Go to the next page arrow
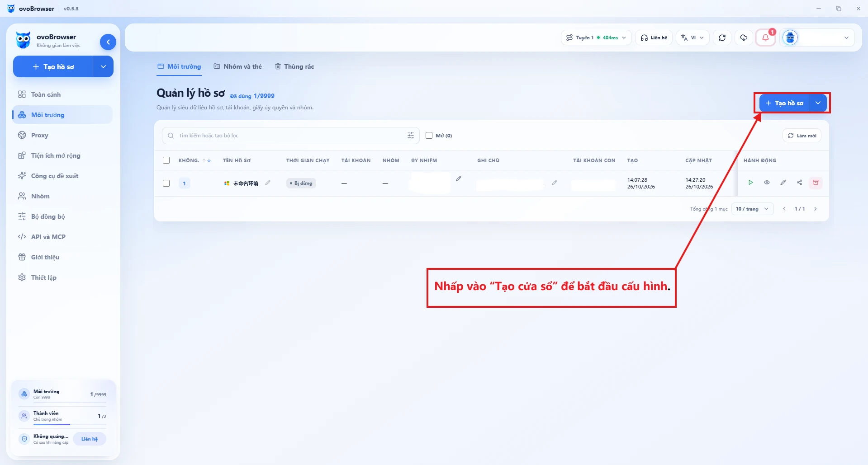The width and height of the screenshot is (868, 465). click(x=816, y=209)
